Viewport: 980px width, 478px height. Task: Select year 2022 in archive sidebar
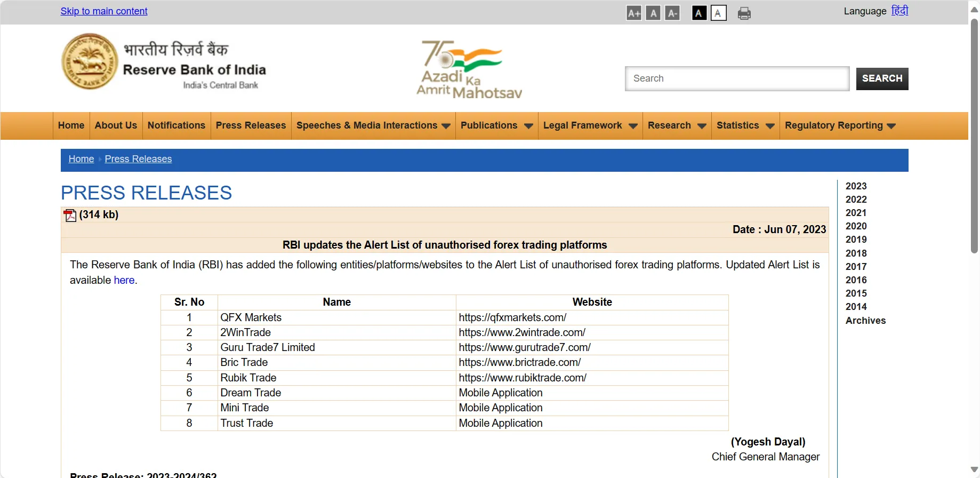(x=856, y=200)
